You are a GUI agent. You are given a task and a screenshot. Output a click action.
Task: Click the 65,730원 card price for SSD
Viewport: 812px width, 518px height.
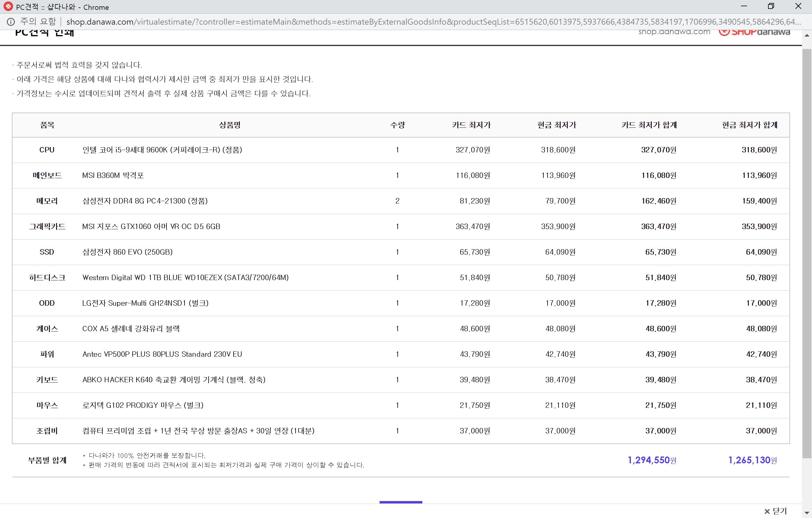point(475,252)
